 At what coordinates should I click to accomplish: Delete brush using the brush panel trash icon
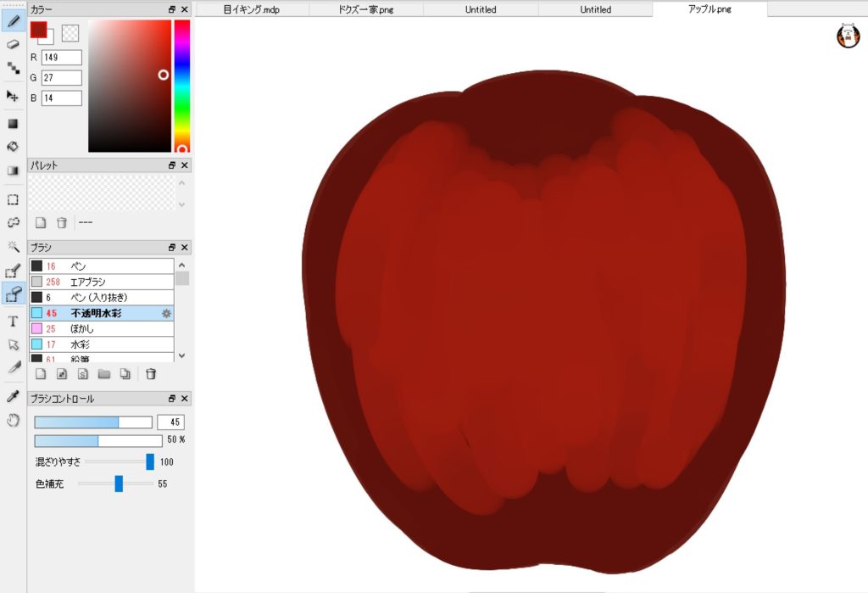tap(151, 374)
